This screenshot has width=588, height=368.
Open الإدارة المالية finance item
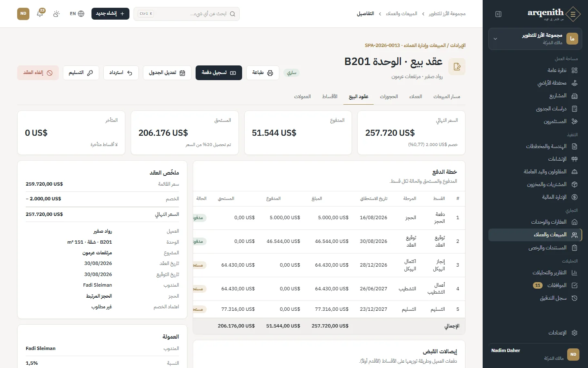[x=535, y=197]
